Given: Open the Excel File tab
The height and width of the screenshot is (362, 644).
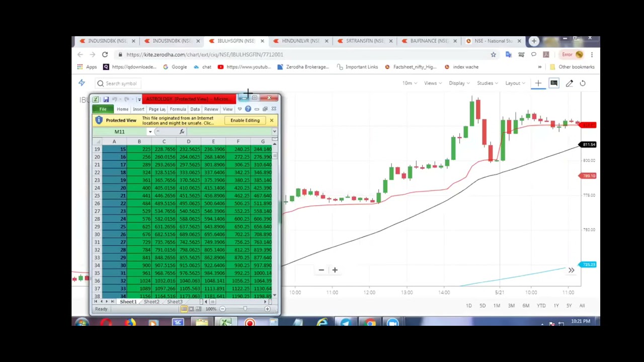Looking at the screenshot, I should pos(103,109).
